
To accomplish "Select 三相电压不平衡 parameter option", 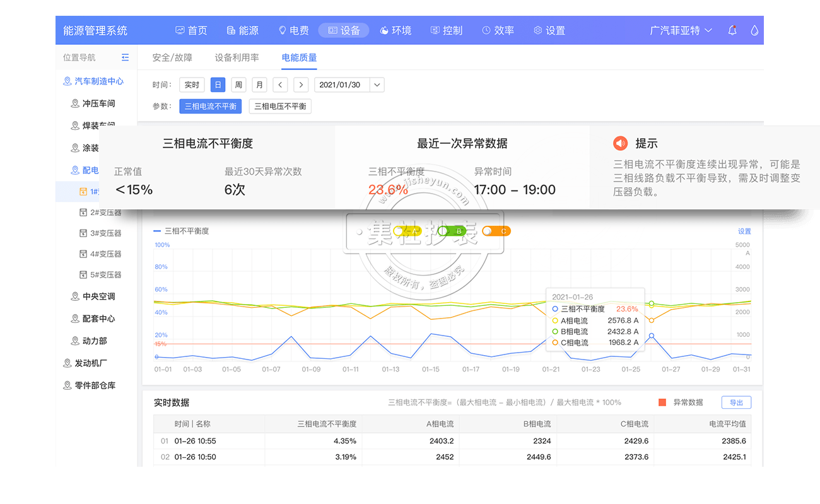I will point(280,107).
